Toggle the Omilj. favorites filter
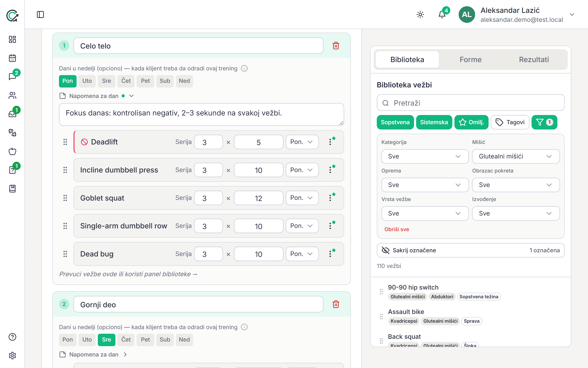The image size is (588, 368). tap(471, 122)
